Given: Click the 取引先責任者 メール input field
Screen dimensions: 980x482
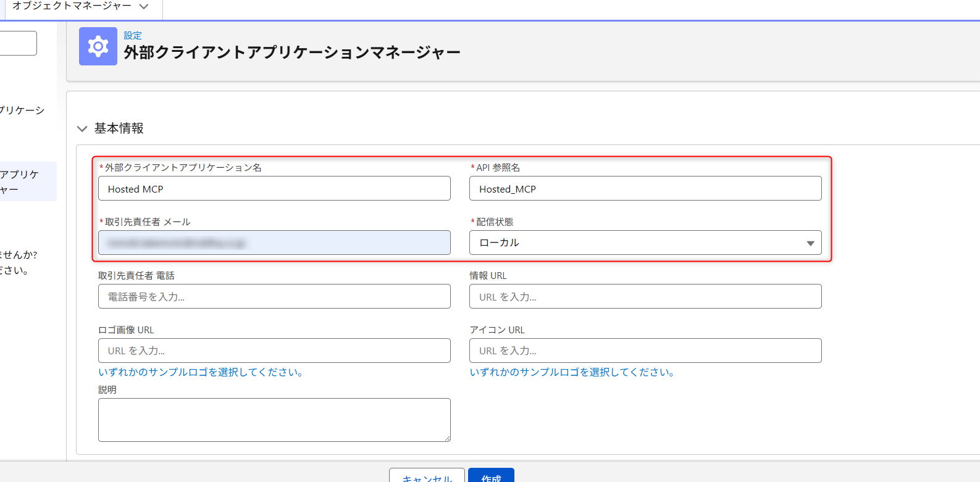Looking at the screenshot, I should (274, 243).
